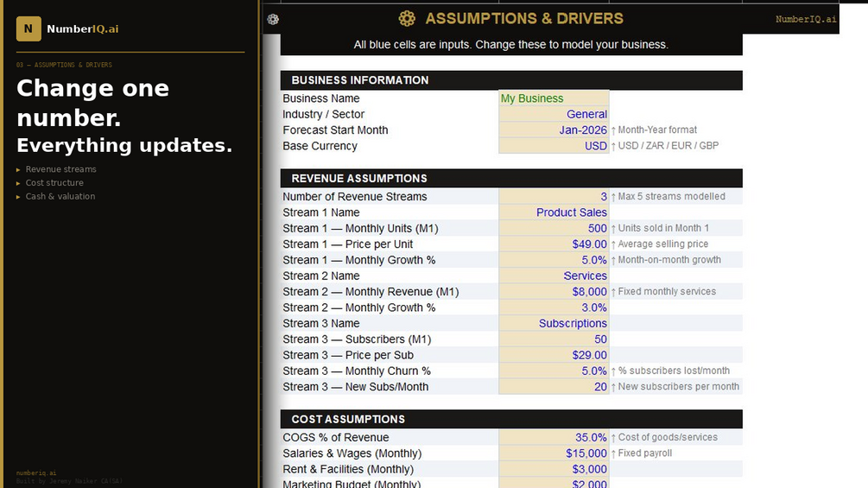Select the Stream 2 Monthly Growth 3.0% cell

click(x=554, y=307)
